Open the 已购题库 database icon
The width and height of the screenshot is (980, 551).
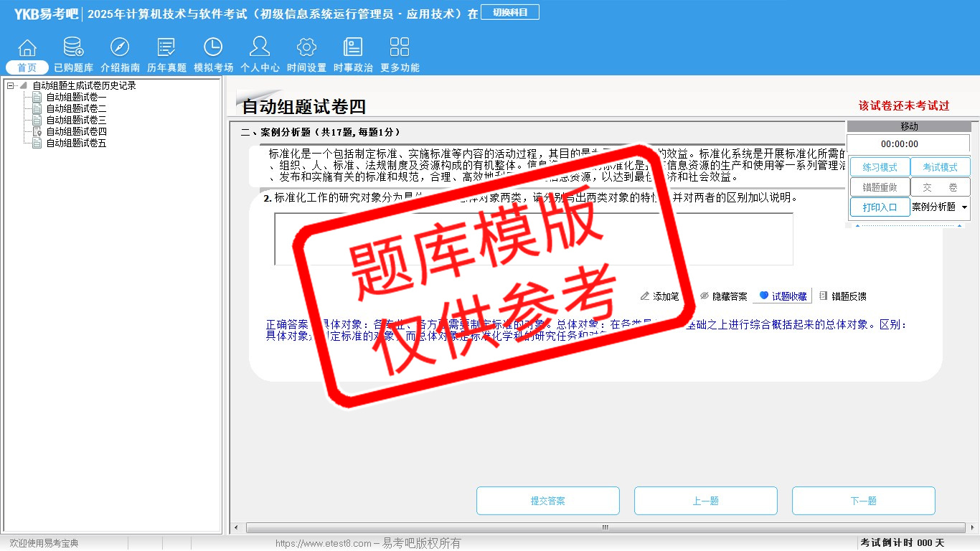[x=73, y=48]
